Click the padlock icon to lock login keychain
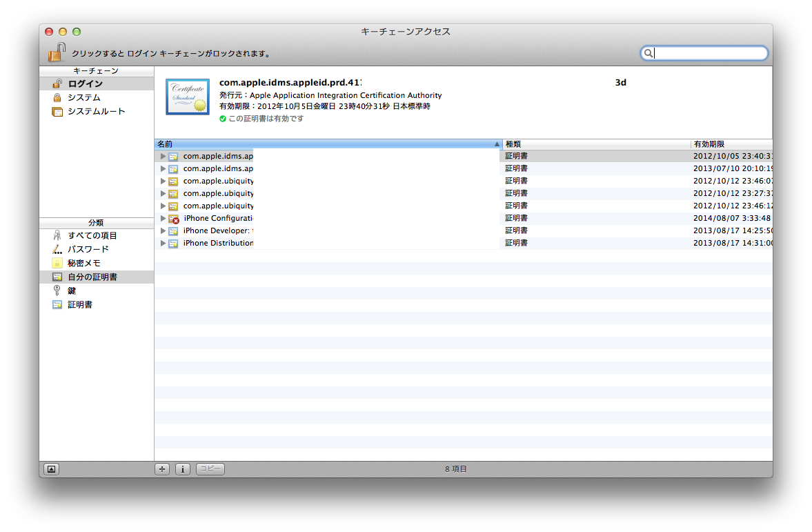812x532 pixels. pos(57,52)
